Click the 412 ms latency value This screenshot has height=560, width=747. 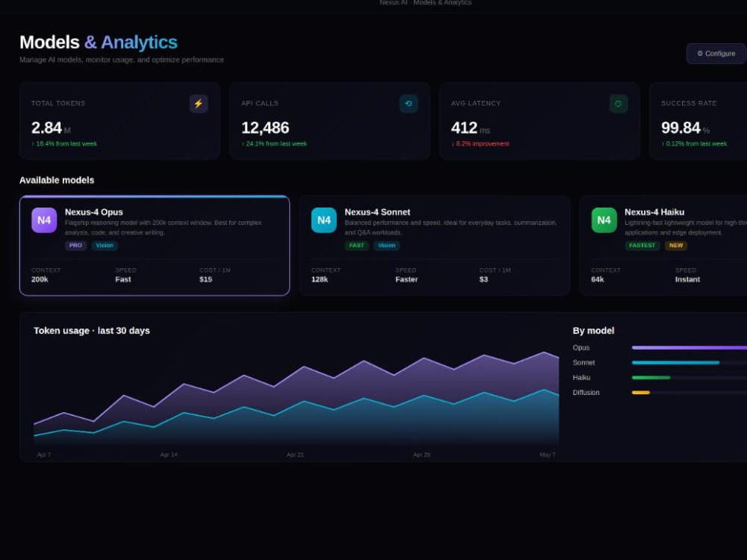click(464, 128)
